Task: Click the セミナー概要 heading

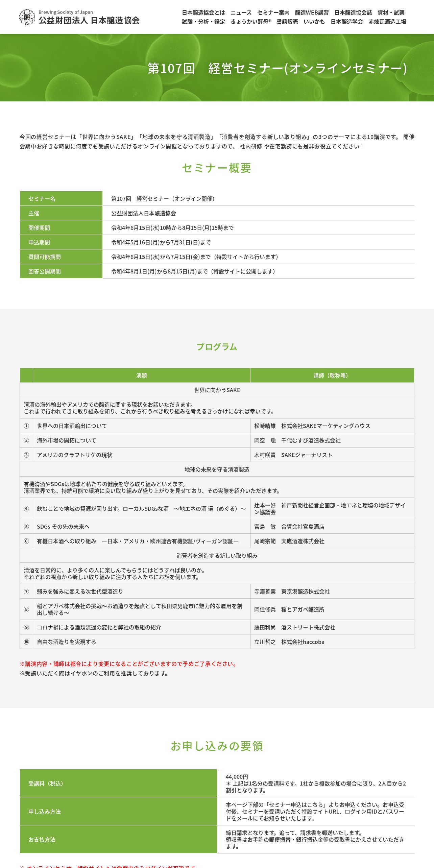Action: coord(217,168)
